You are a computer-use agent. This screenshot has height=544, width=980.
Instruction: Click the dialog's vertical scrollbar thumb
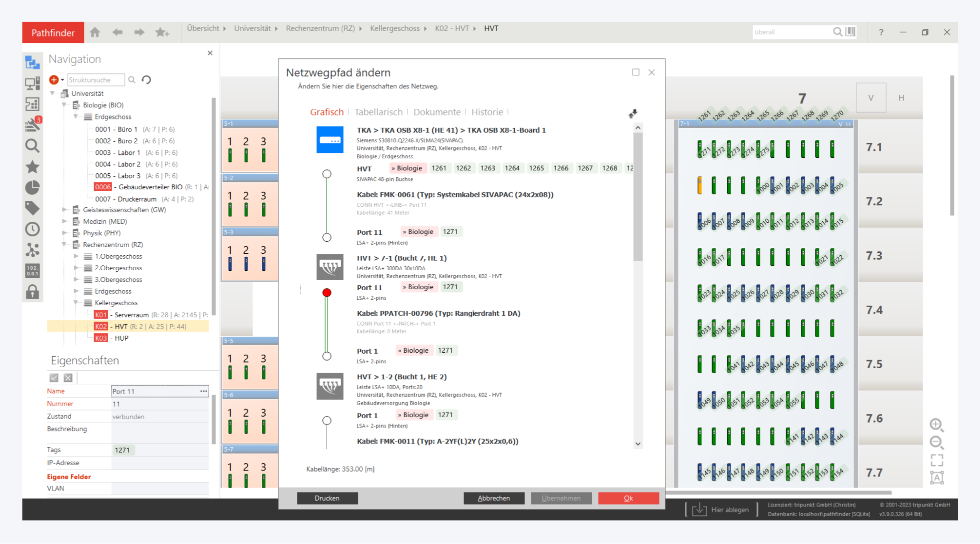(x=637, y=196)
